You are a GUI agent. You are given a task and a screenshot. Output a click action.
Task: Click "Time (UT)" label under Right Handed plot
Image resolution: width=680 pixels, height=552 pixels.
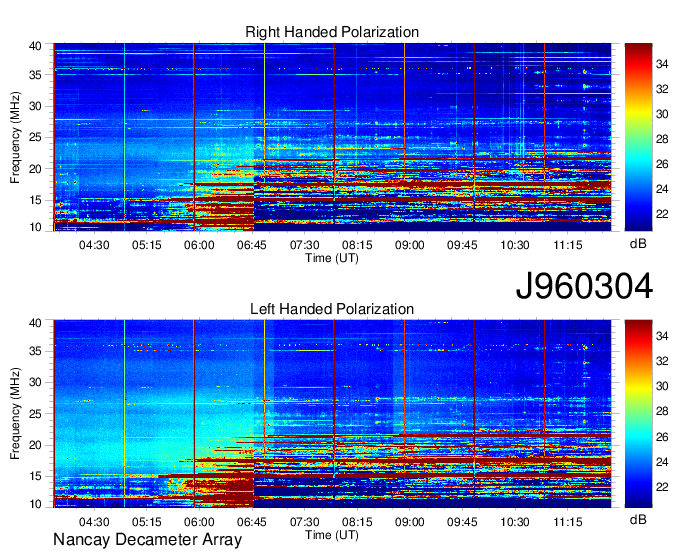coord(332,258)
